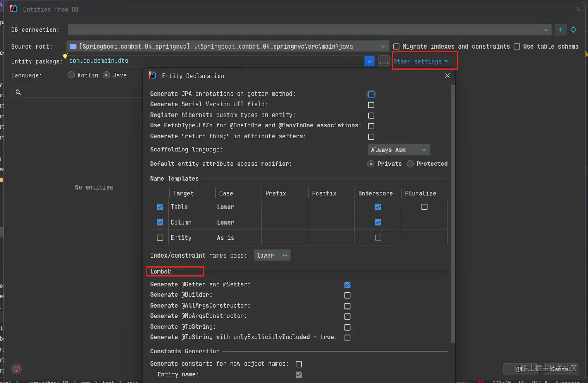Click the light bulb hint icon near Entity package
This screenshot has width=588, height=383.
(65, 56)
